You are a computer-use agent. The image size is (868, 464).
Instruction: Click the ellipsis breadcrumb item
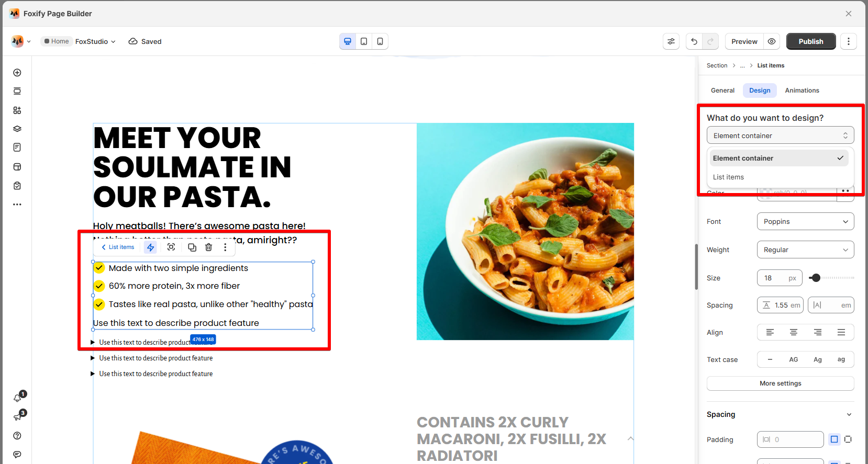point(742,65)
